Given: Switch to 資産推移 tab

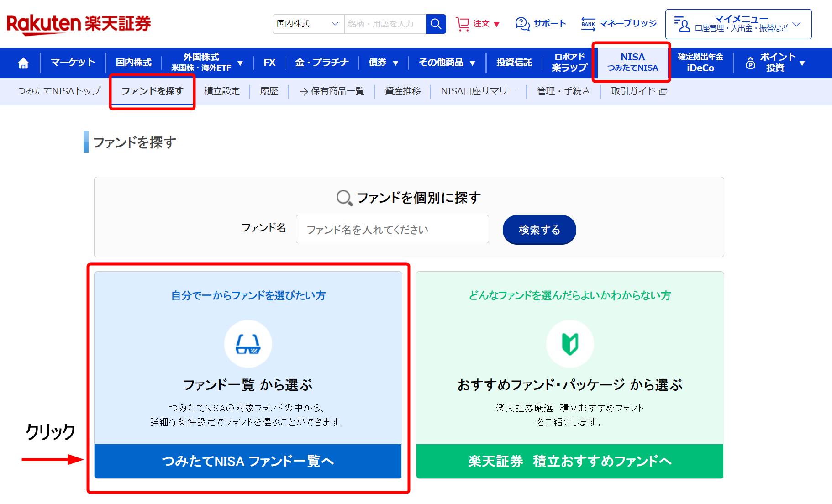Looking at the screenshot, I should coord(403,91).
